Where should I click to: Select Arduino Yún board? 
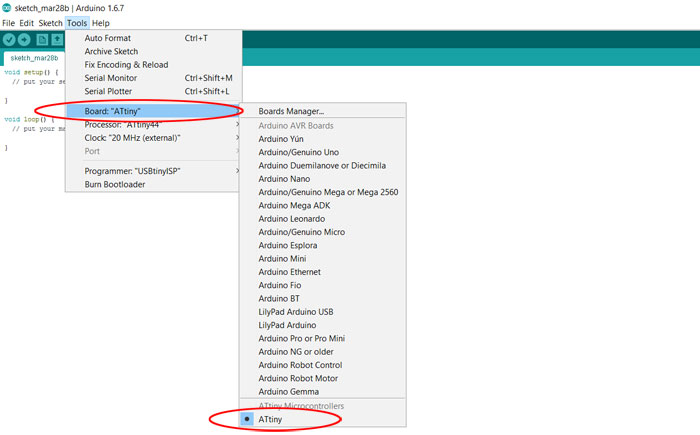(323, 139)
